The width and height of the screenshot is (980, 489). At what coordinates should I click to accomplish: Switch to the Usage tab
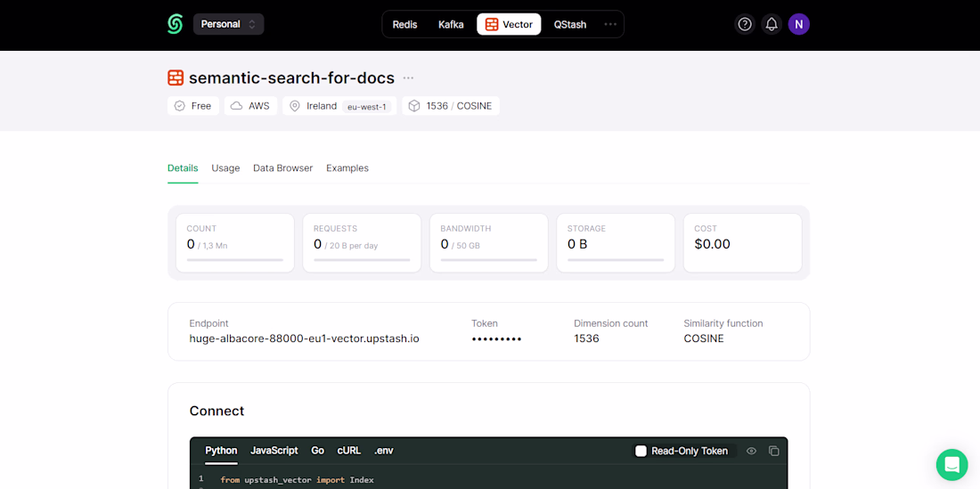[225, 168]
